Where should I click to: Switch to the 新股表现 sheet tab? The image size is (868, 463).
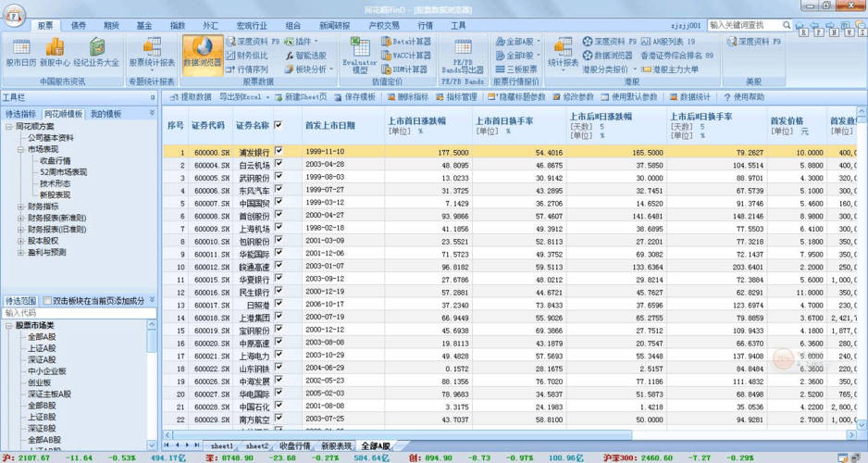click(x=336, y=445)
